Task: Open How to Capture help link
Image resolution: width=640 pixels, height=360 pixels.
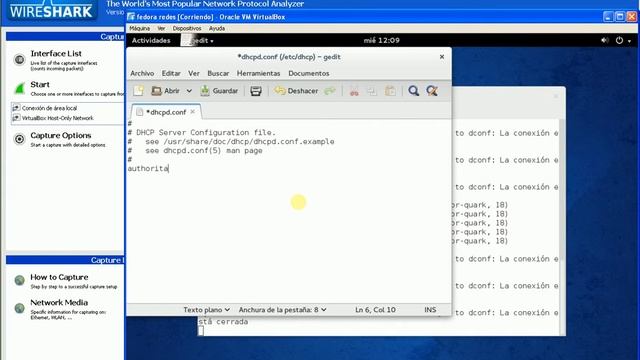Action: 59,277
